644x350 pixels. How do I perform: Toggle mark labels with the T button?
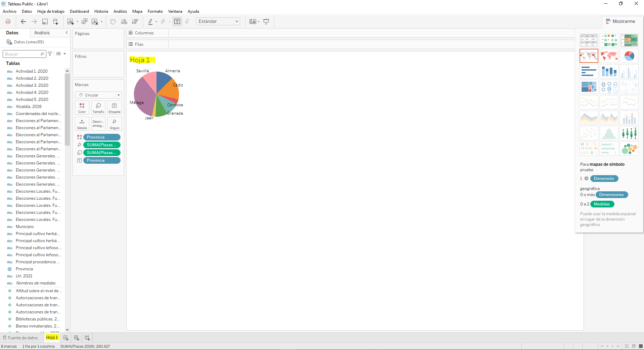pos(177,22)
